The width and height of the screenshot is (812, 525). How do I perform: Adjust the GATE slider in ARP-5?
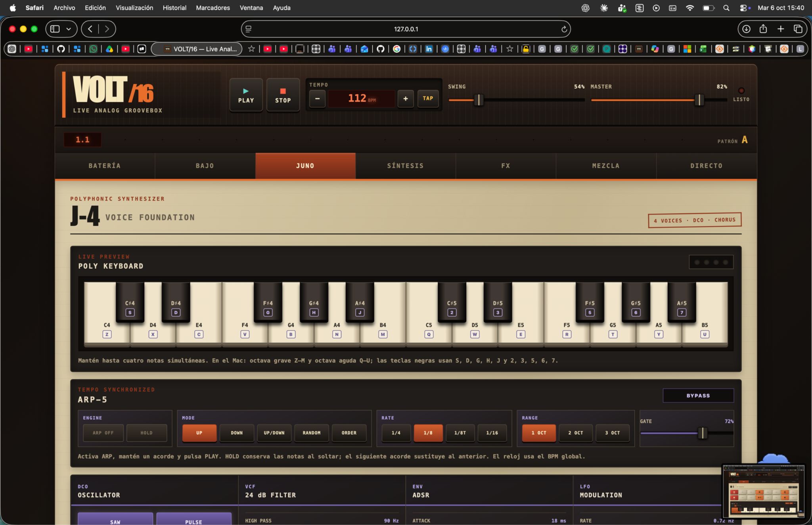pos(703,433)
